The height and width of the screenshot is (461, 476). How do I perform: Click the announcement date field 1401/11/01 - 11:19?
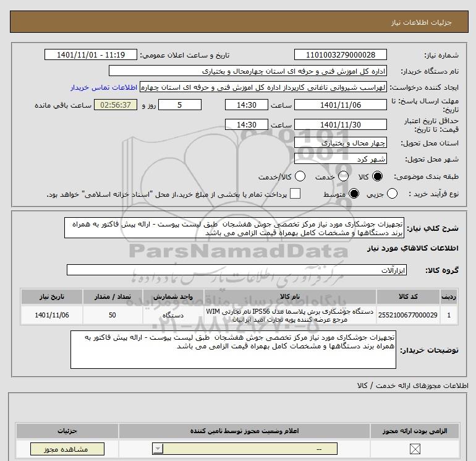point(91,54)
